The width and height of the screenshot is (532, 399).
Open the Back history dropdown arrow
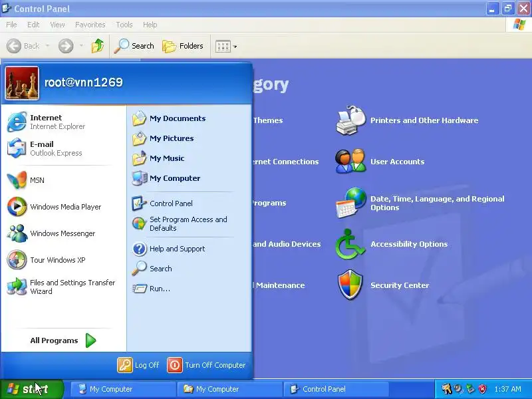[x=47, y=46]
